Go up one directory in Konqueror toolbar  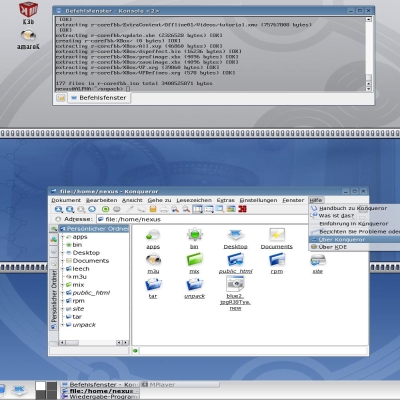click(x=59, y=209)
